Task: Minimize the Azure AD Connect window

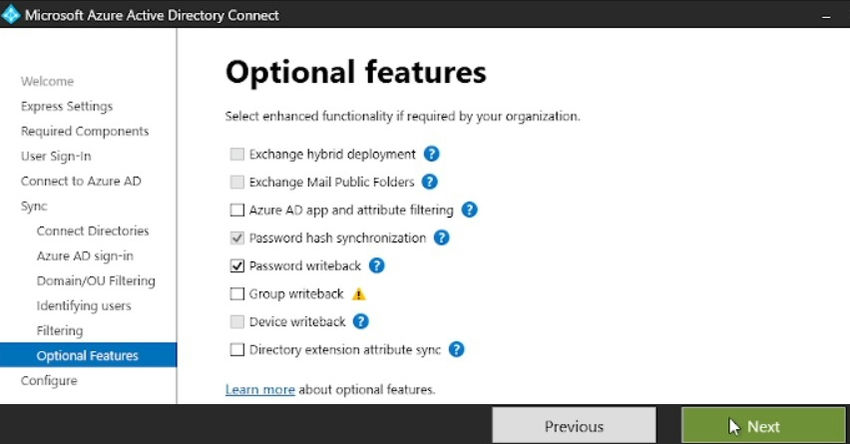Action: click(x=826, y=16)
